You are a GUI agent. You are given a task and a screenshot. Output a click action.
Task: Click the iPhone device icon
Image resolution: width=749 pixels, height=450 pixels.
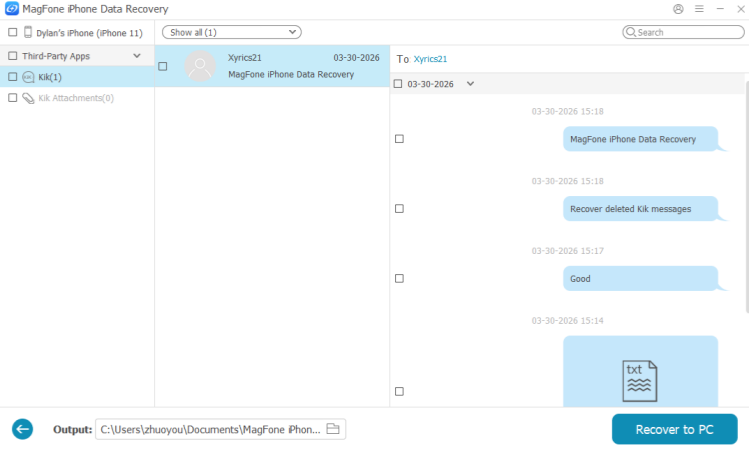click(28, 32)
